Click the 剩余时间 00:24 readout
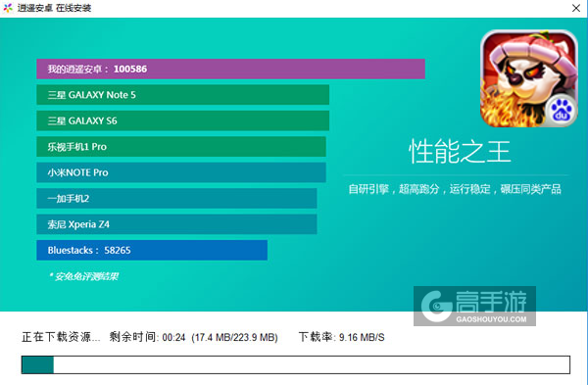The width and height of the screenshot is (588, 385). coord(147,337)
